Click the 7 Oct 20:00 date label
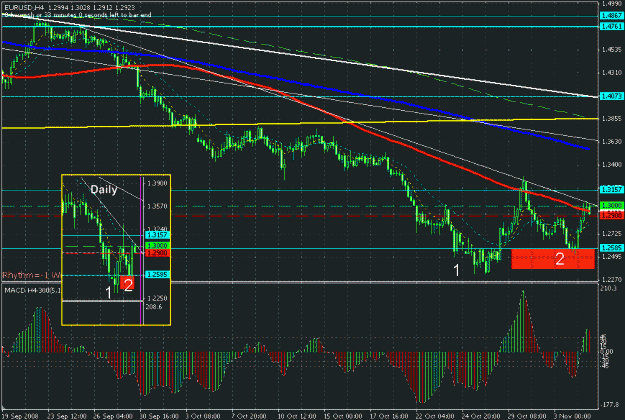The width and height of the screenshot is (625, 420). point(249,416)
